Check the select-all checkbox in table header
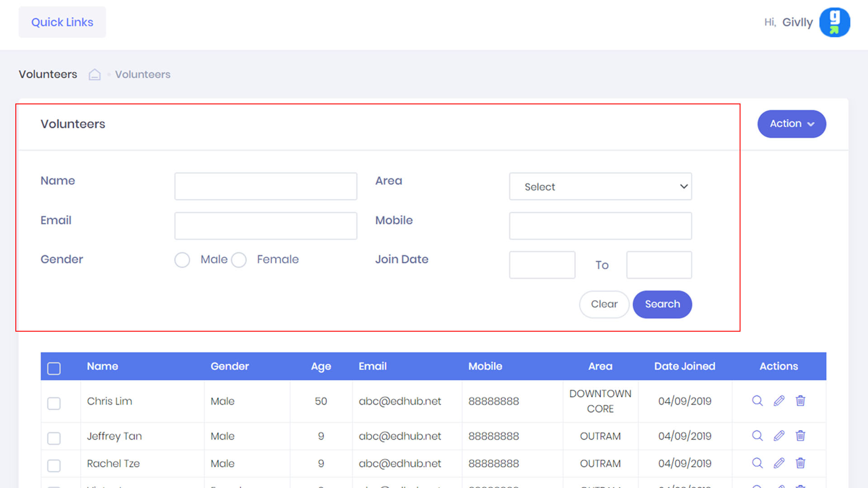This screenshot has height=488, width=868. pyautogui.click(x=54, y=368)
